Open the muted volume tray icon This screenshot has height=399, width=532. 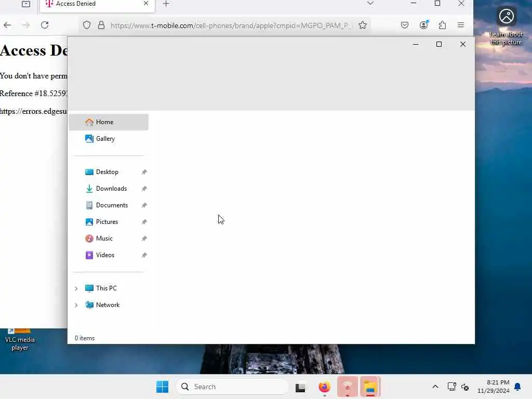[465, 387]
